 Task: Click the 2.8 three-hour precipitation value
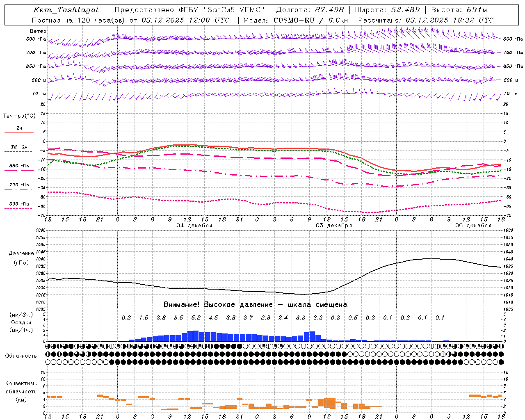click(161, 317)
